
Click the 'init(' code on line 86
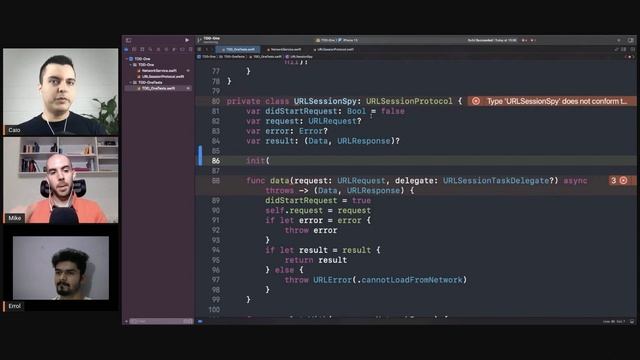coord(258,161)
